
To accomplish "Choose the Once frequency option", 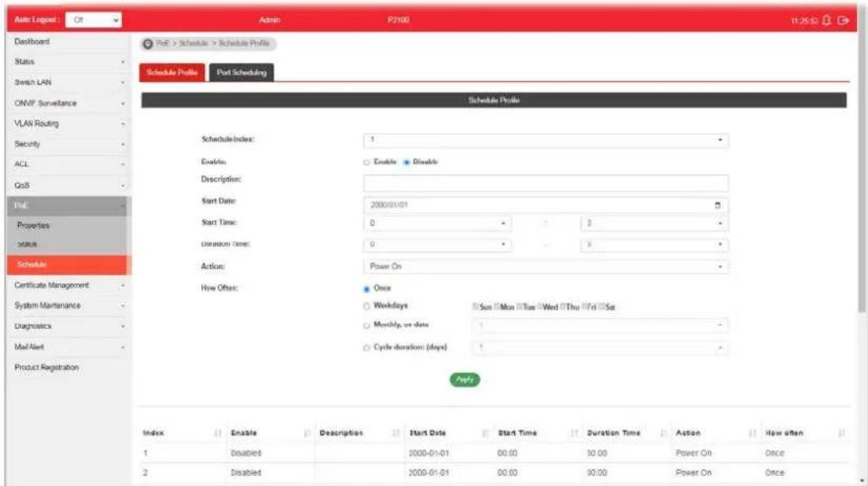I will tap(366, 289).
